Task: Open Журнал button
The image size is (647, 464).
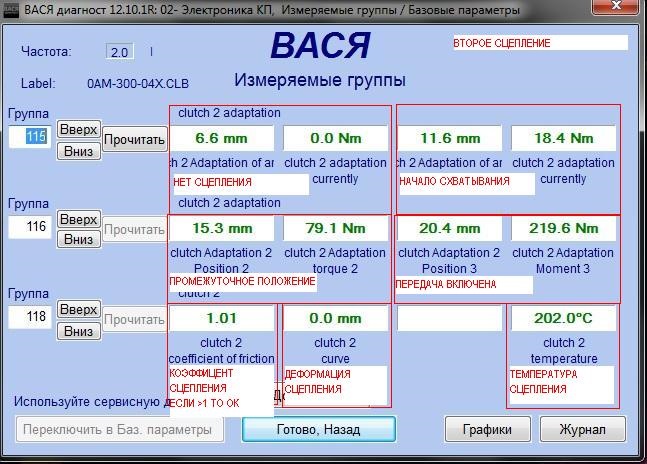Action: (x=582, y=429)
